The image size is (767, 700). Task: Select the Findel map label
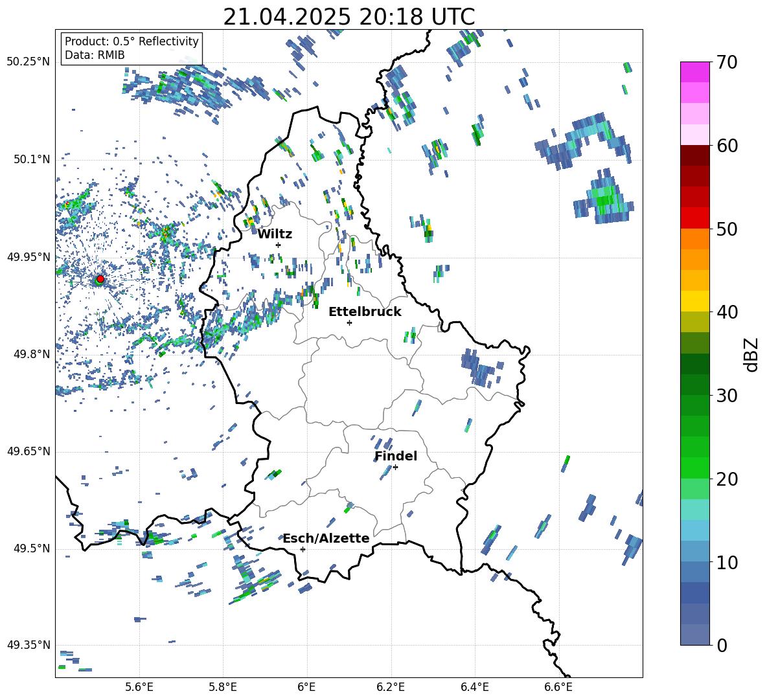(396, 456)
